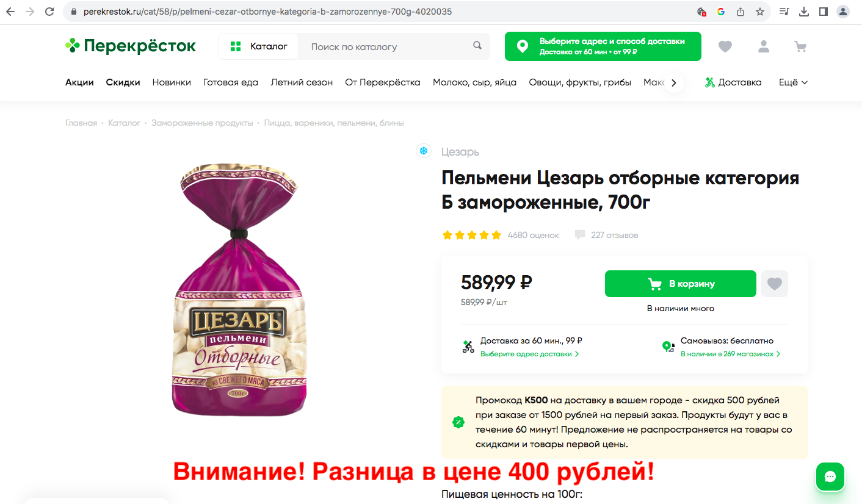This screenshot has height=504, width=862.
Task: Open the Акции menu item
Action: coord(79,82)
